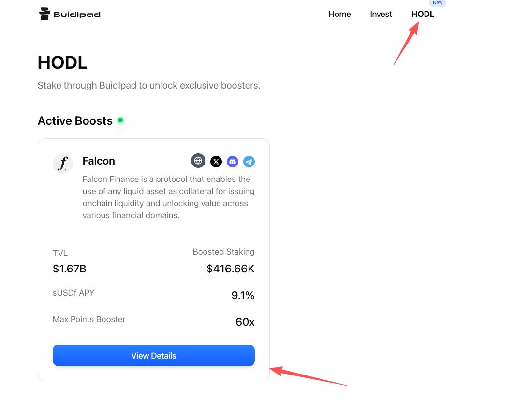The height and width of the screenshot is (420, 513).
Task: Click the View Details button
Action: (x=154, y=356)
